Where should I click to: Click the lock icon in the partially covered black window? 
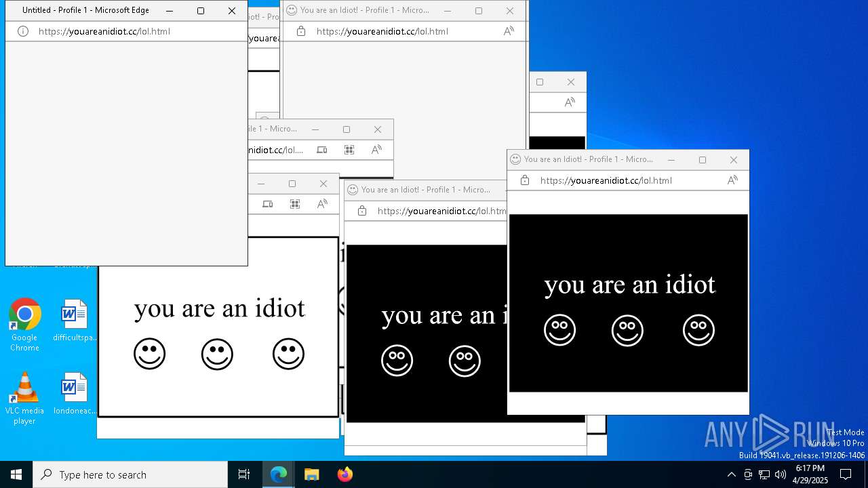(362, 211)
